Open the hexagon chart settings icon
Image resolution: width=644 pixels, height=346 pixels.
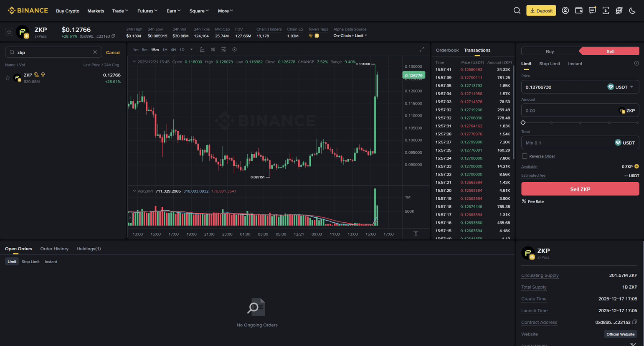(x=234, y=49)
